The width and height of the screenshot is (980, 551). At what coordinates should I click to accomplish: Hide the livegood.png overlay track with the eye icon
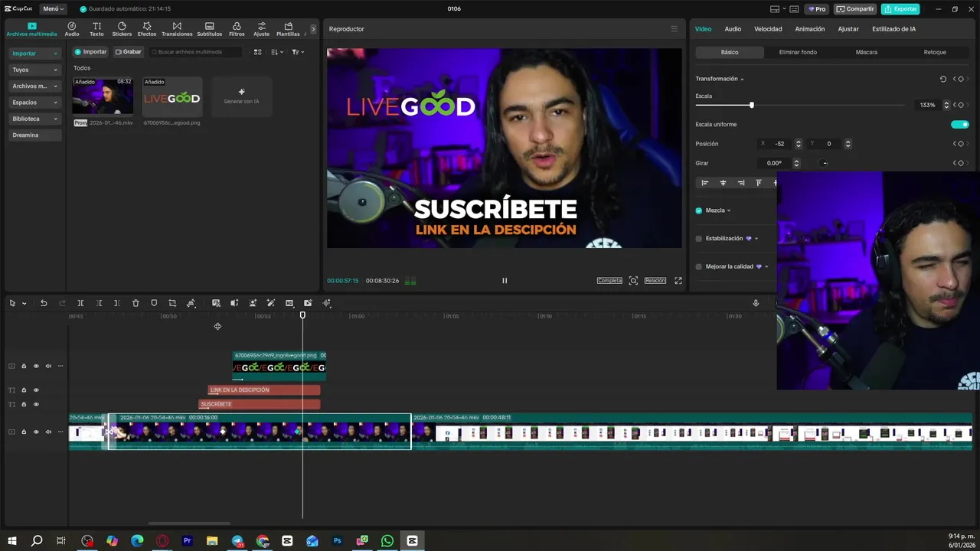[36, 366]
